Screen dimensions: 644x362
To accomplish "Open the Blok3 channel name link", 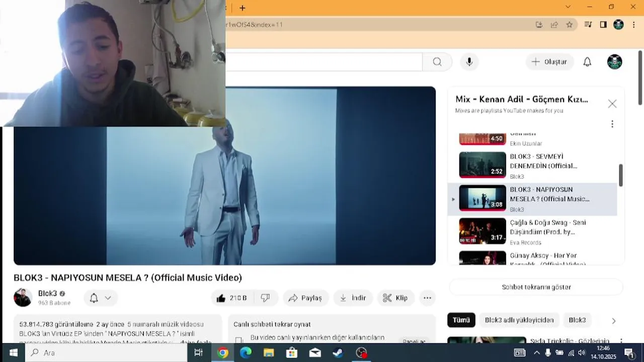I will coord(47,294).
